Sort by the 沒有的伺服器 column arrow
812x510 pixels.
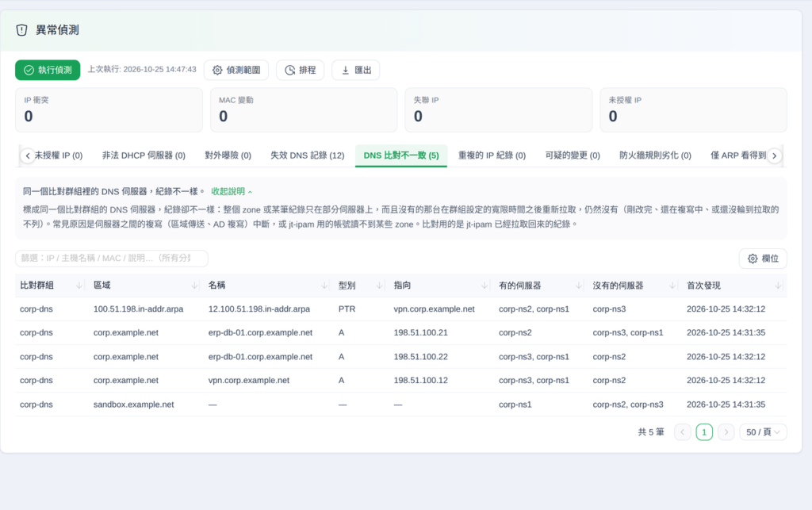coord(672,286)
